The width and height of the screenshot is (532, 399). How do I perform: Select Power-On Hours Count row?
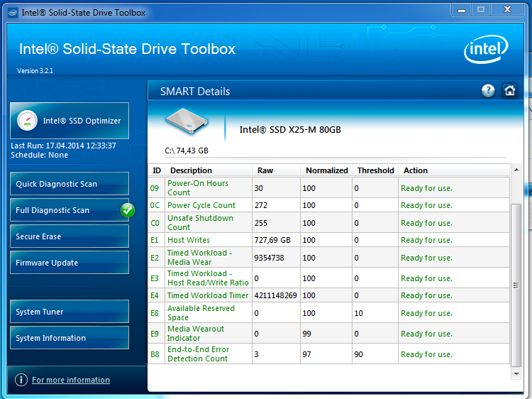tap(329, 187)
